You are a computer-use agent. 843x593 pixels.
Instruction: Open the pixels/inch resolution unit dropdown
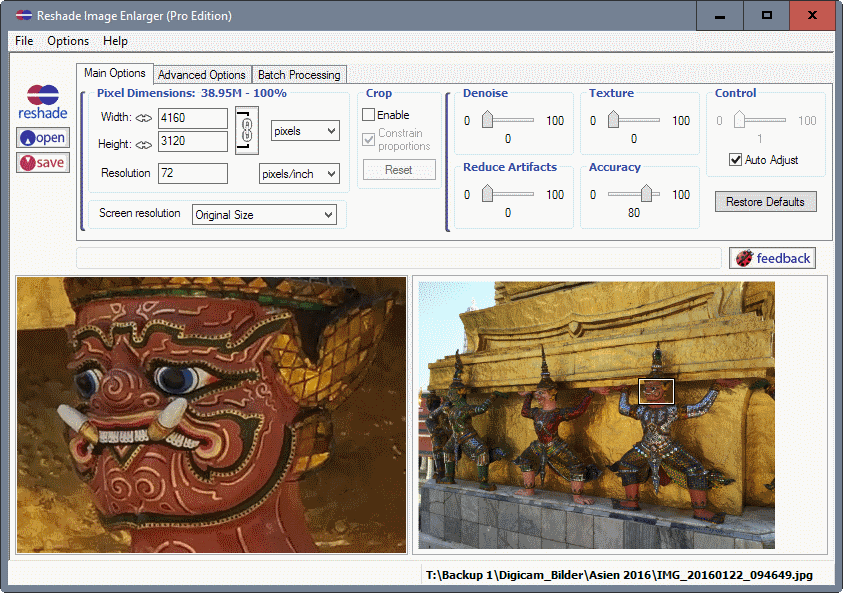[299, 174]
